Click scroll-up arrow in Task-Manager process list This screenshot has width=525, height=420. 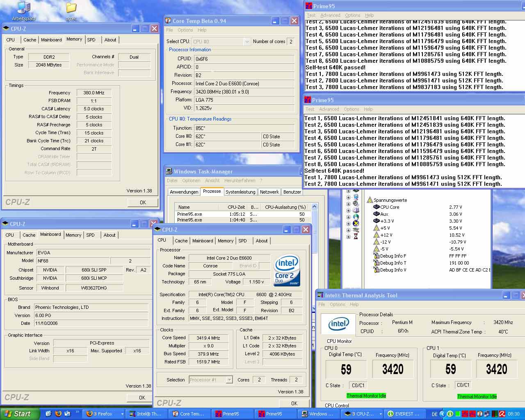[315, 207]
